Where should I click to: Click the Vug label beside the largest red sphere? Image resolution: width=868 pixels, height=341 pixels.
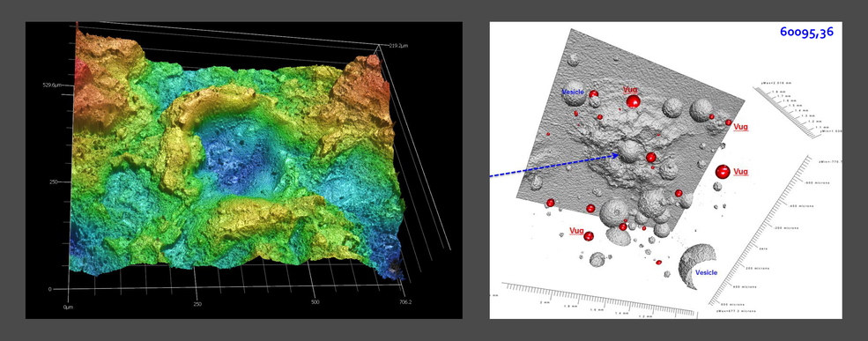[x=741, y=172]
